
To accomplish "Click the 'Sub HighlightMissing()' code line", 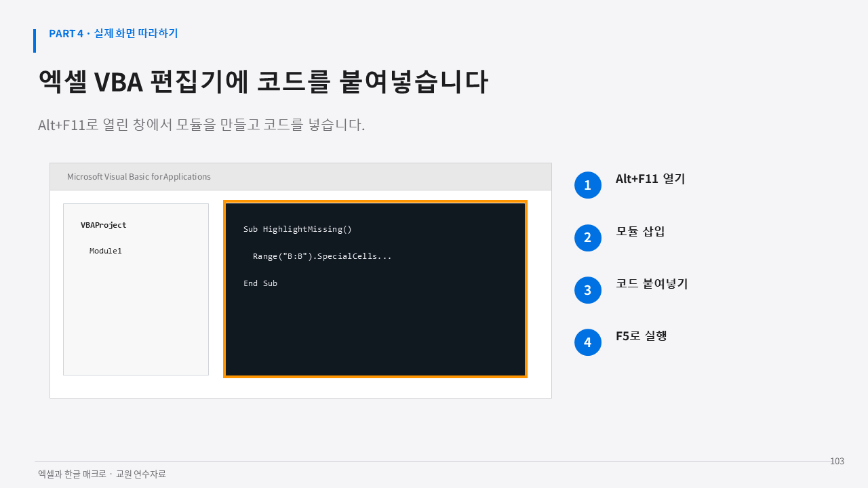I will (x=298, y=229).
